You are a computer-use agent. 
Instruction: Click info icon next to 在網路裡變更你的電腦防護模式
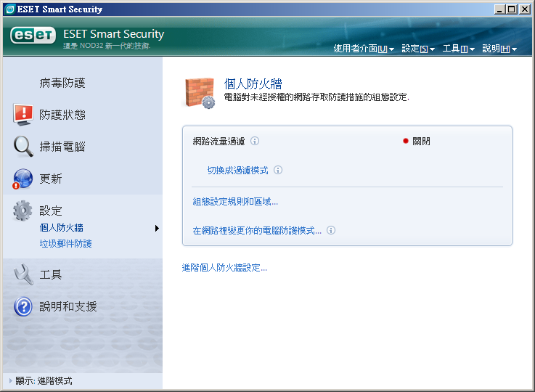(x=331, y=230)
